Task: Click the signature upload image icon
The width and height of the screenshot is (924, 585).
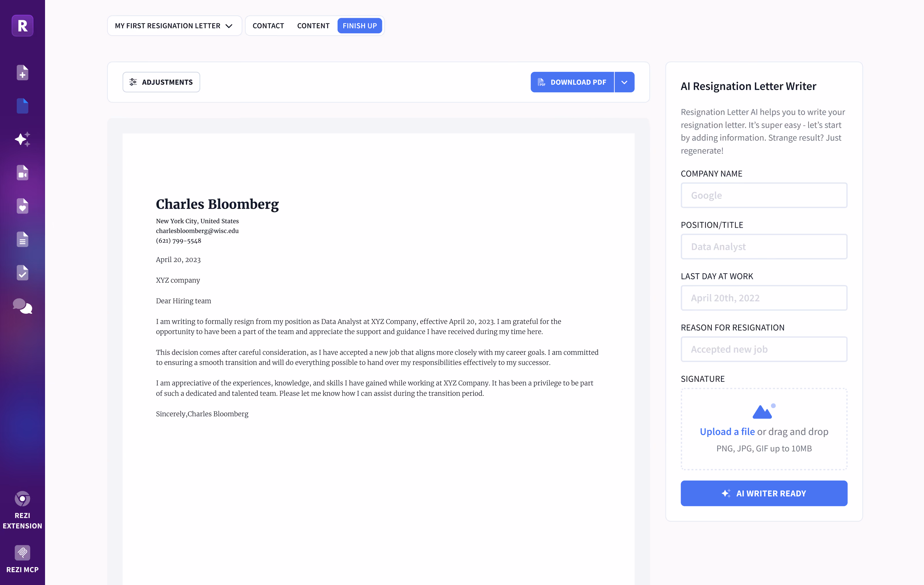Action: (764, 411)
